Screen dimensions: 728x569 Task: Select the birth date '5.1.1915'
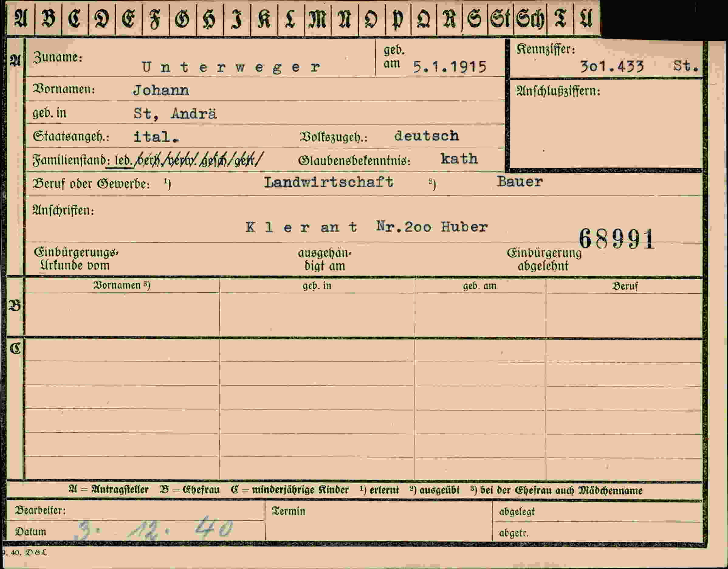point(450,67)
